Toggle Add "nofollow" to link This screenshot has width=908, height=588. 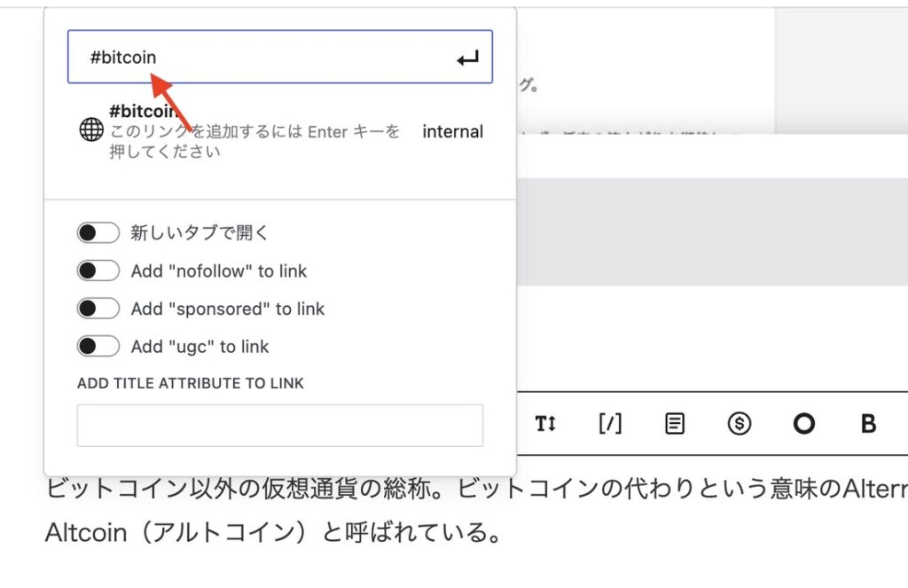pos(98,270)
